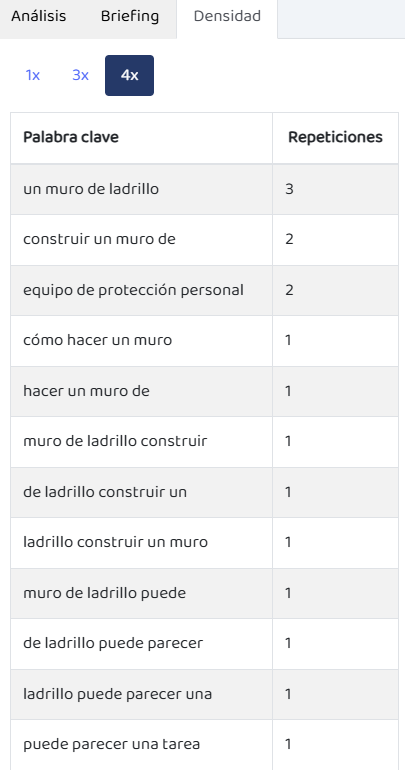Select 'ladrillo construir un muro' row

coord(204,543)
